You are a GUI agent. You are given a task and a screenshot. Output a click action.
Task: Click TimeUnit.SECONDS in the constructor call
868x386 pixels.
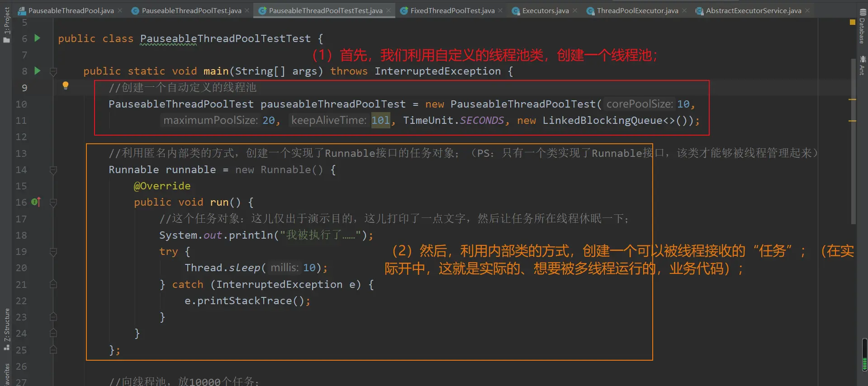point(453,120)
